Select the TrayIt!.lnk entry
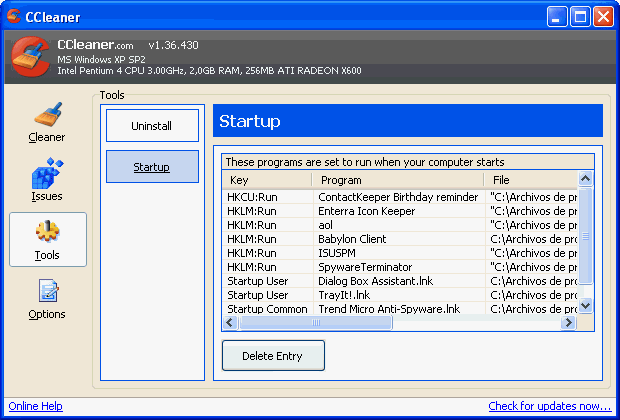The height and width of the screenshot is (420, 620). coord(344,295)
